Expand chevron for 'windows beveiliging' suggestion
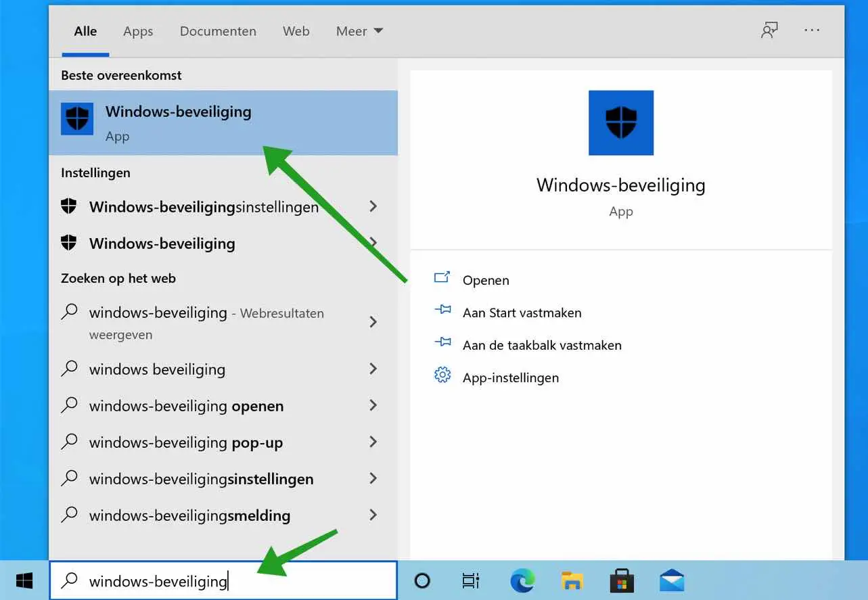The height and width of the screenshot is (600, 868). pyautogui.click(x=373, y=369)
